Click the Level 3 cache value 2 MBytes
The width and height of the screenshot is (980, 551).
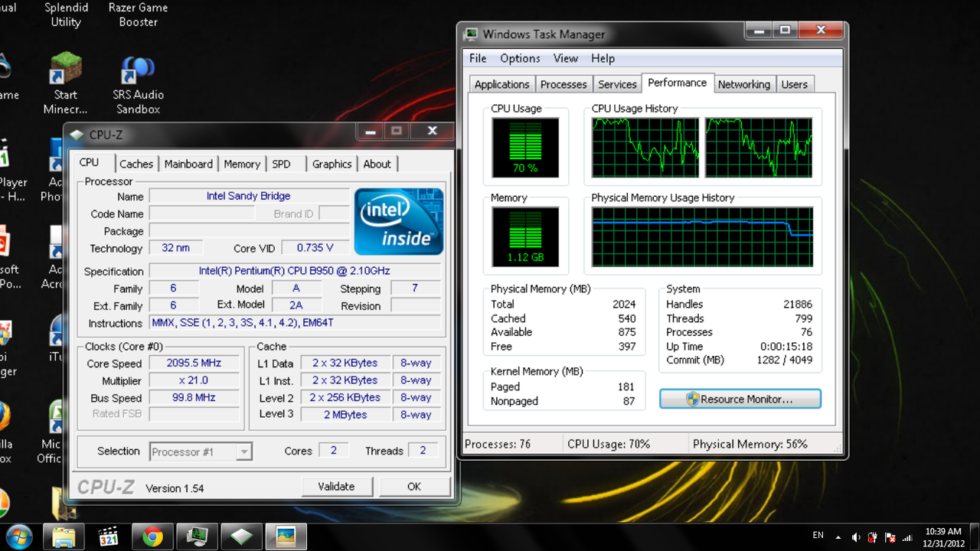coord(345,415)
